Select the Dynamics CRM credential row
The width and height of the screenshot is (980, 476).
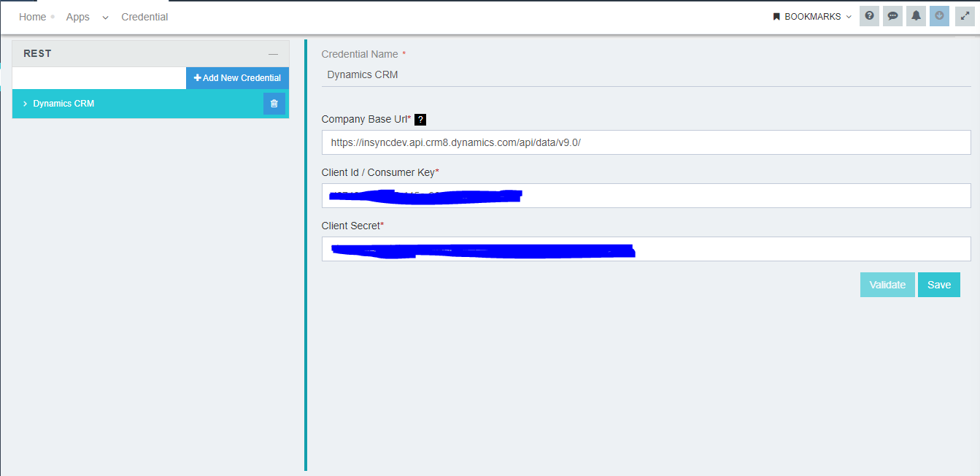[150, 104]
